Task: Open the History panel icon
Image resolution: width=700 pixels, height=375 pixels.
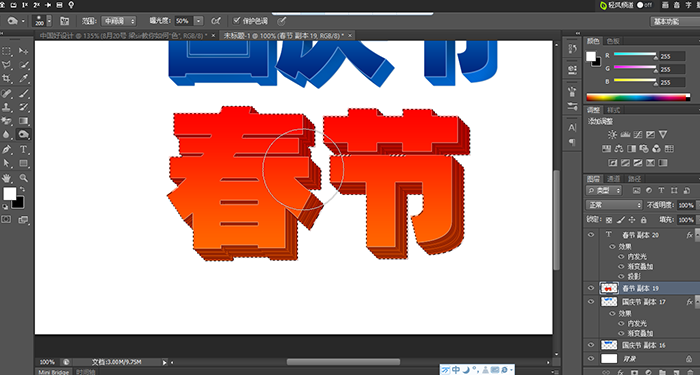Action: 572,49
